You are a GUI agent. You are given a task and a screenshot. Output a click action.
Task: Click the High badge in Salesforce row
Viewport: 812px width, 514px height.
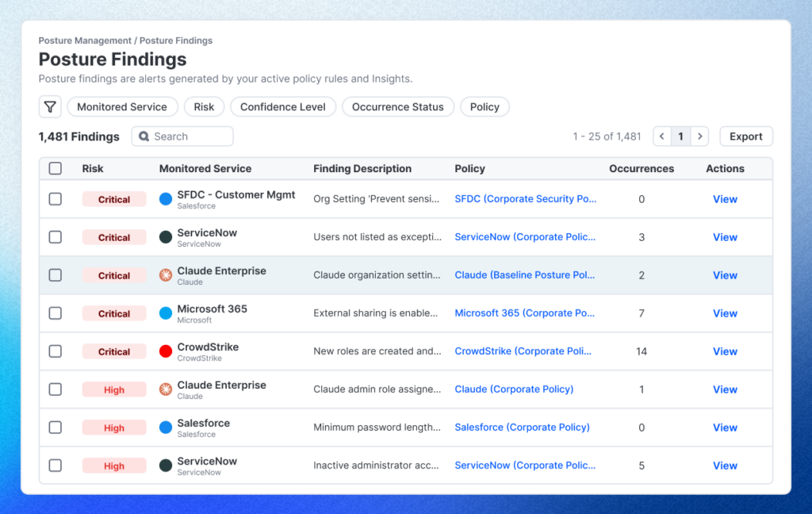click(x=114, y=428)
